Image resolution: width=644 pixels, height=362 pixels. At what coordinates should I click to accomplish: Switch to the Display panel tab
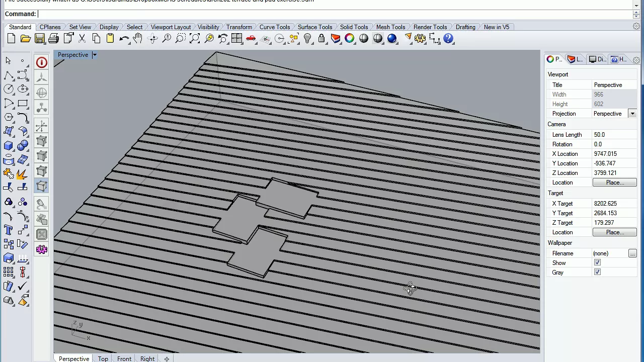coord(597,59)
